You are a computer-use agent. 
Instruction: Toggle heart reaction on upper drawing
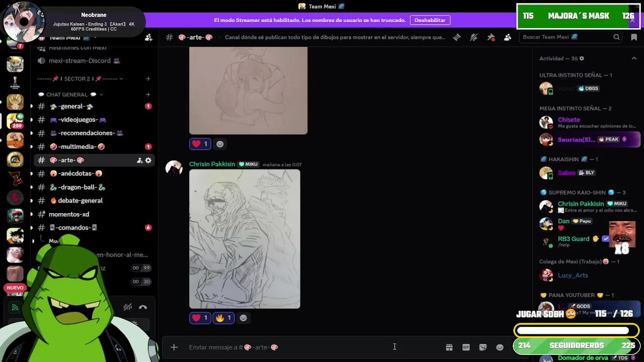(x=200, y=144)
